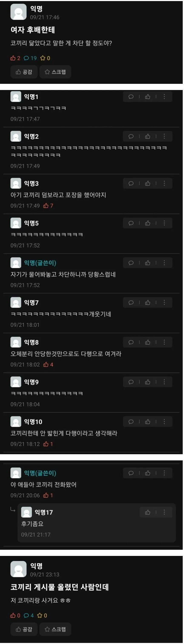Reply to 익명1's comment
The image size is (184, 644).
pyautogui.click(x=131, y=97)
